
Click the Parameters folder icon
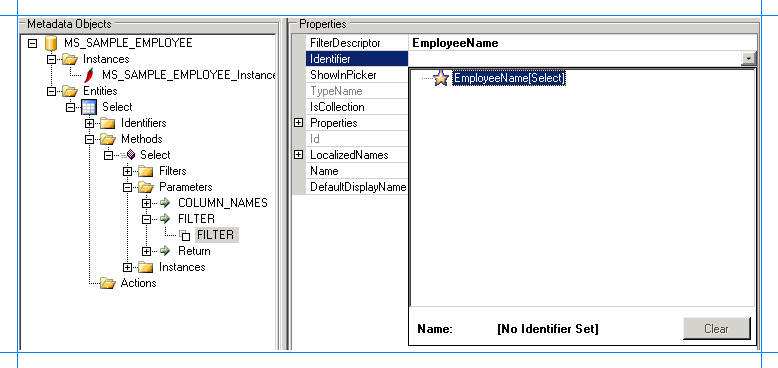coord(145,187)
